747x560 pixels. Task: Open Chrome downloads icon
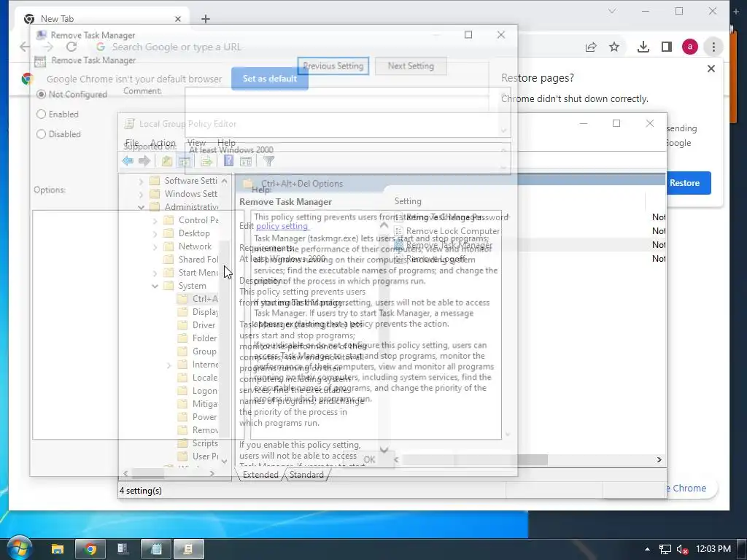(x=643, y=47)
